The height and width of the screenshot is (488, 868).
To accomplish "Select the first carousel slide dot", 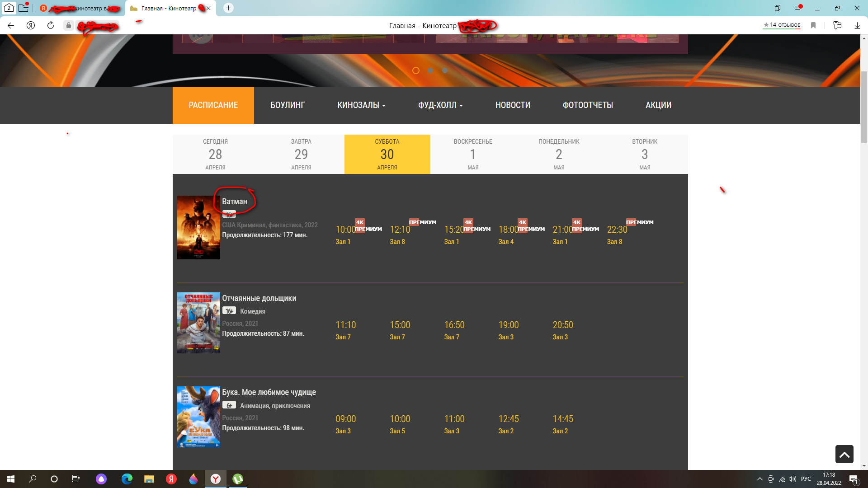I will tap(416, 70).
